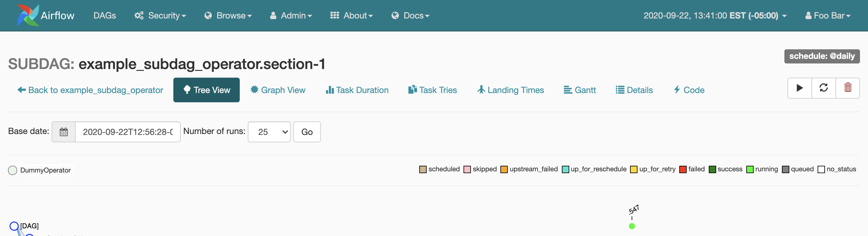Open Graph View

pyautogui.click(x=278, y=90)
